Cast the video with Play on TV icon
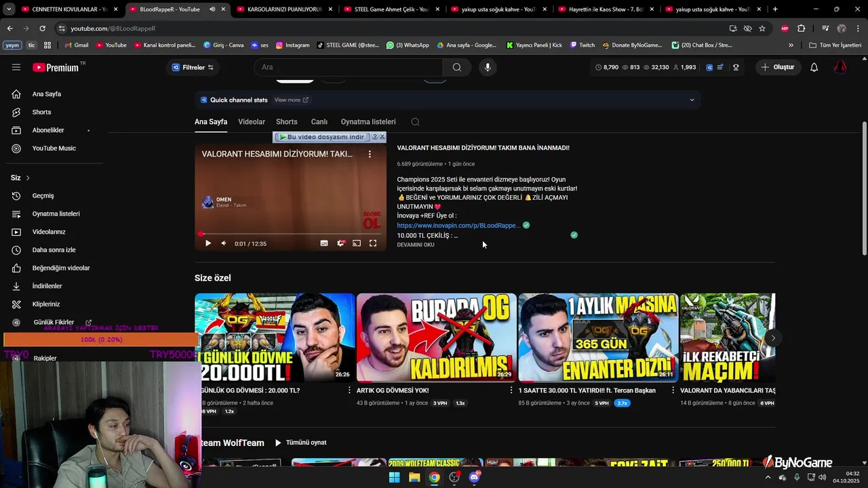 click(357, 243)
